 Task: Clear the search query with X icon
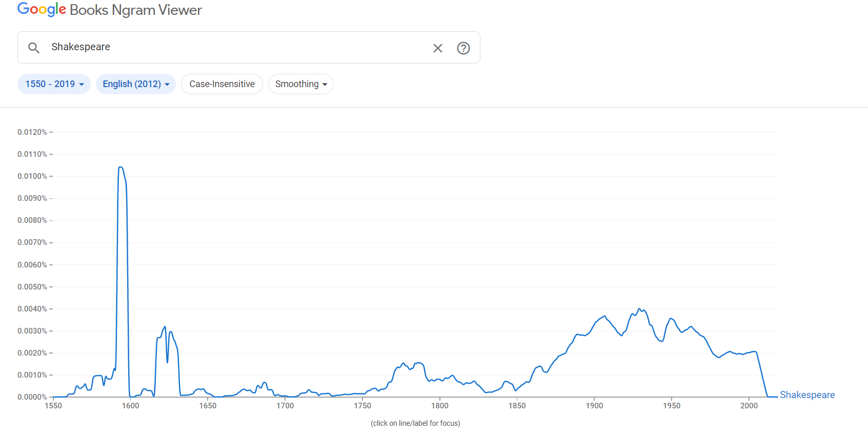coord(438,48)
